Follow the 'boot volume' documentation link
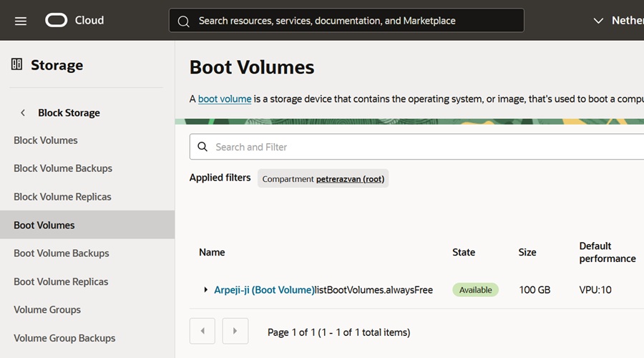This screenshot has width=644, height=358. (225, 99)
